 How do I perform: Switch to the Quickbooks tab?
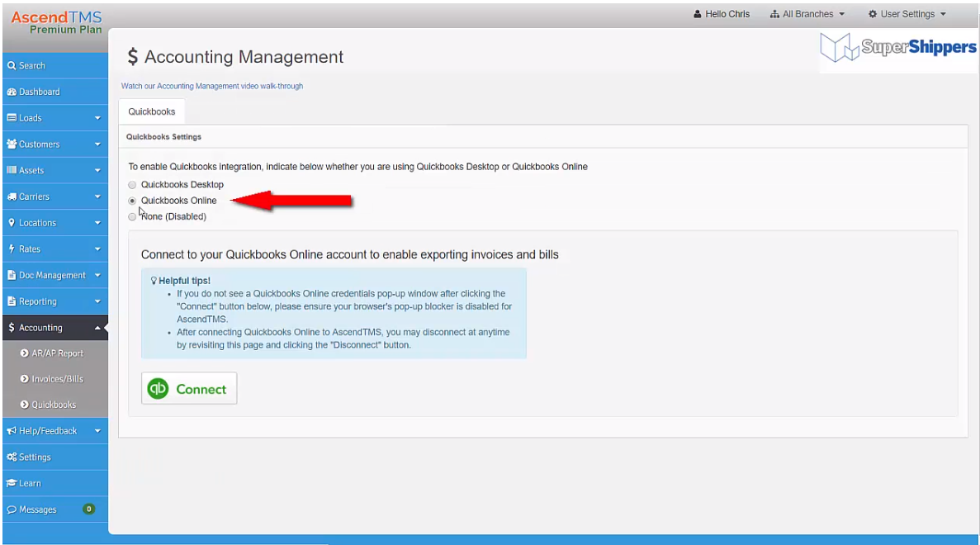[x=152, y=111]
